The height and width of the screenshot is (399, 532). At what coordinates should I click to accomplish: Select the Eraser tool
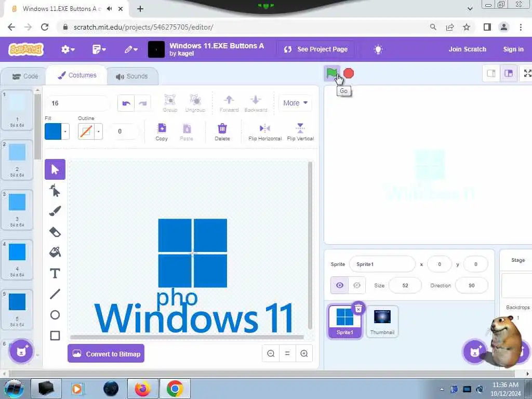click(55, 232)
